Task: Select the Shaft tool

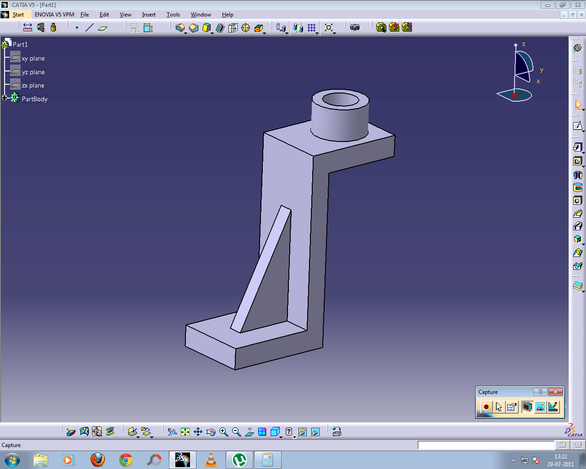Action: click(x=577, y=175)
